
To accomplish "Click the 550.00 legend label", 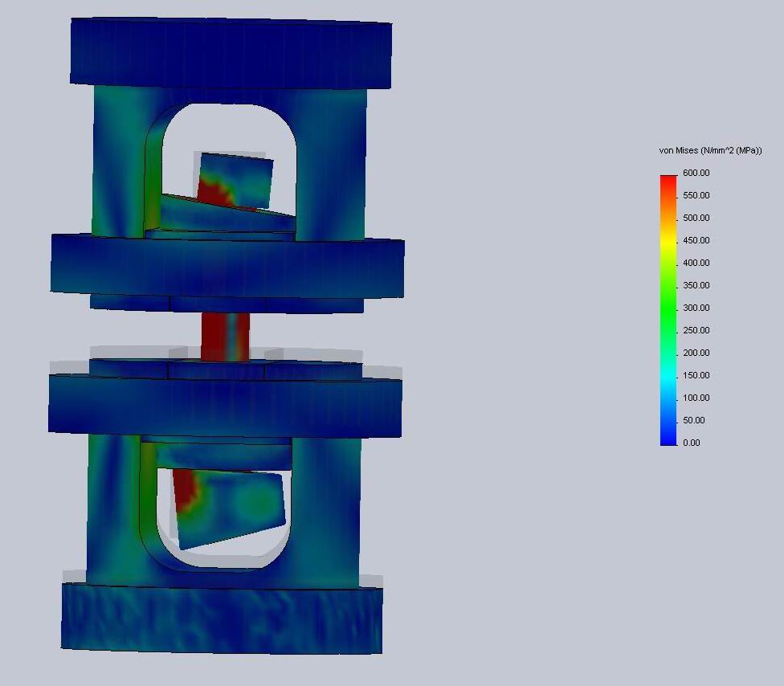I will tap(696, 196).
